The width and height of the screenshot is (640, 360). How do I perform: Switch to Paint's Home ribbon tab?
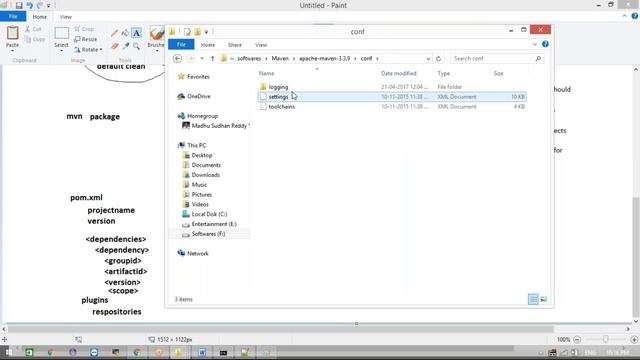coord(40,17)
